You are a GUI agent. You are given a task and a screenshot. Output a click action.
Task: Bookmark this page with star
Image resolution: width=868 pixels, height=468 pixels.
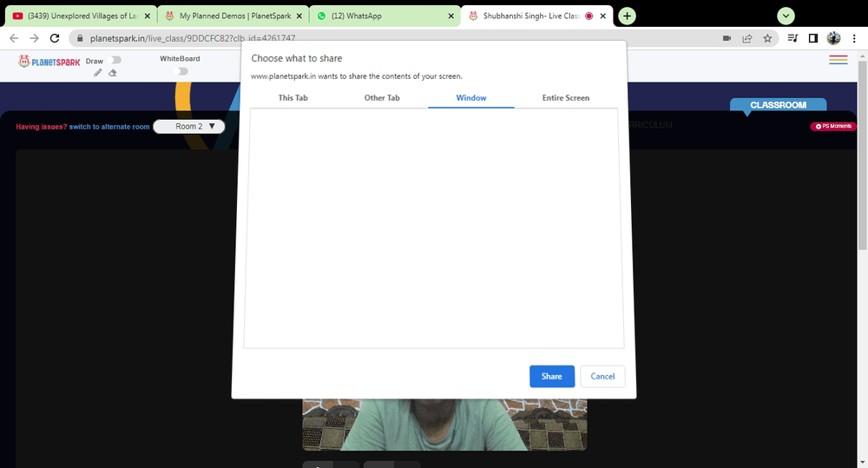(x=767, y=38)
